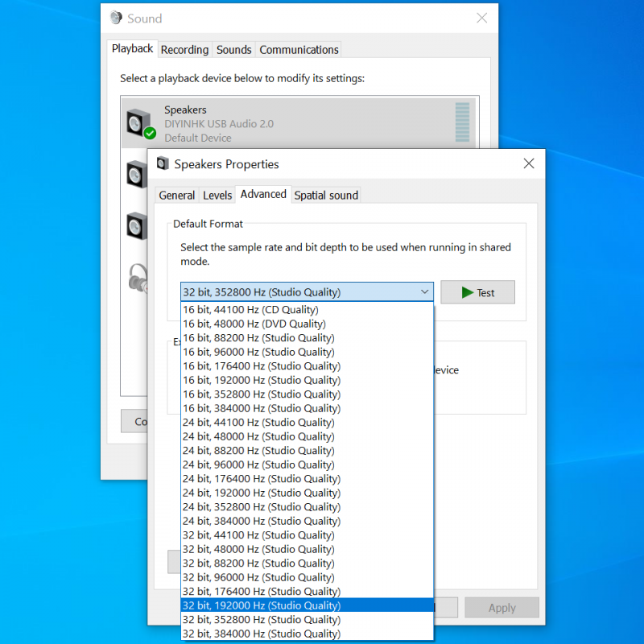Image resolution: width=644 pixels, height=644 pixels.
Task: Click the Sound window title bar speaker icon
Action: coord(116,18)
